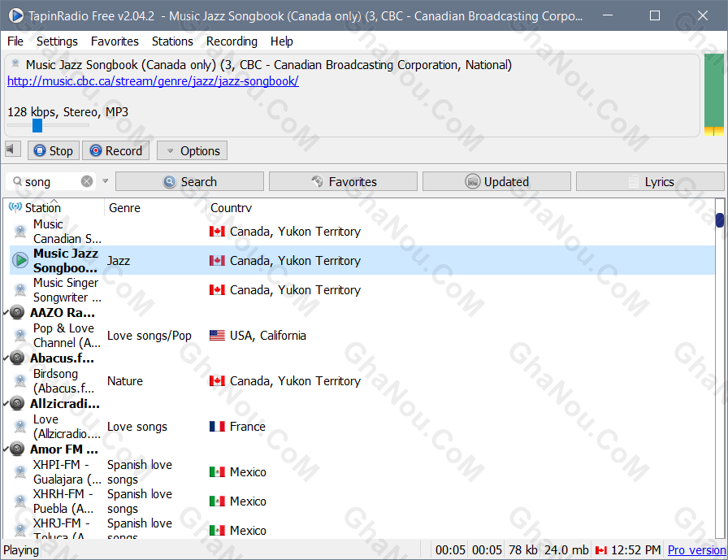Show the Updated stations list
728x560 pixels.
pyautogui.click(x=496, y=181)
